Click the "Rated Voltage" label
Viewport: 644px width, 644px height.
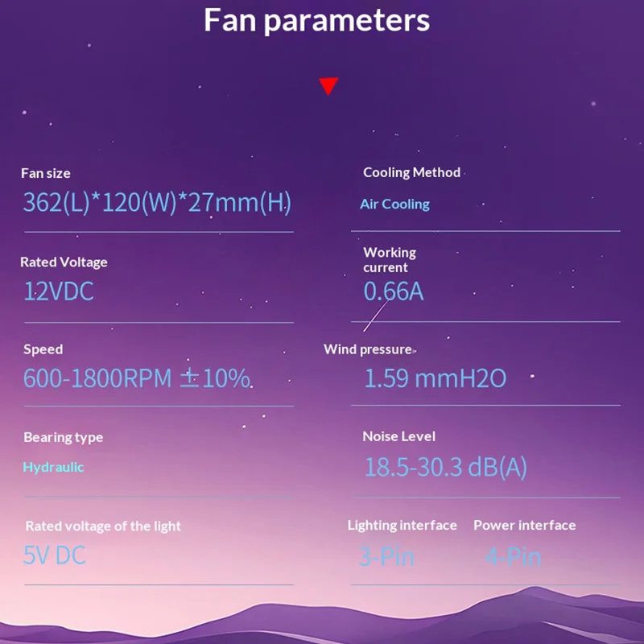64,262
